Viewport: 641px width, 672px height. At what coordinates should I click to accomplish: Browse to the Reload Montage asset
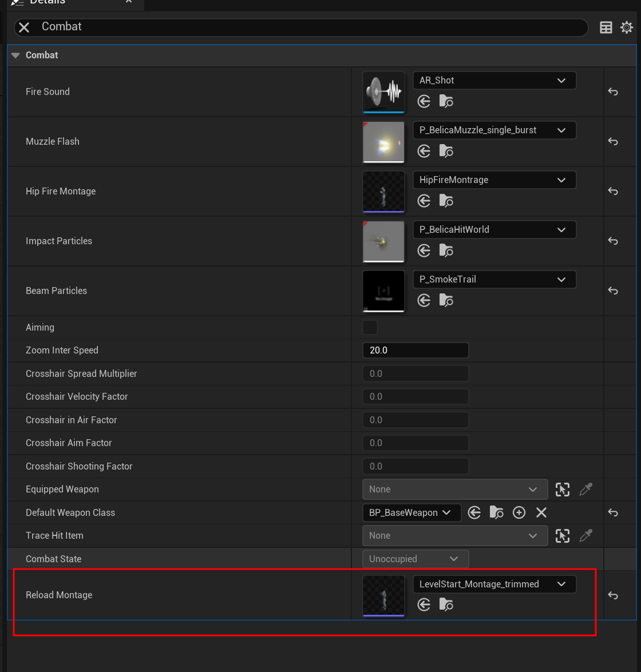click(x=446, y=605)
